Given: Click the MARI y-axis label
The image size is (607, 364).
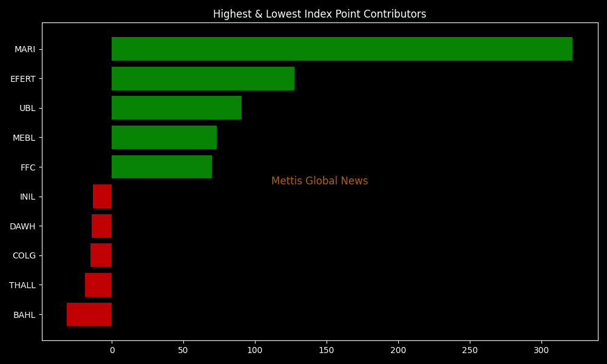Looking at the screenshot, I should click(25, 49).
